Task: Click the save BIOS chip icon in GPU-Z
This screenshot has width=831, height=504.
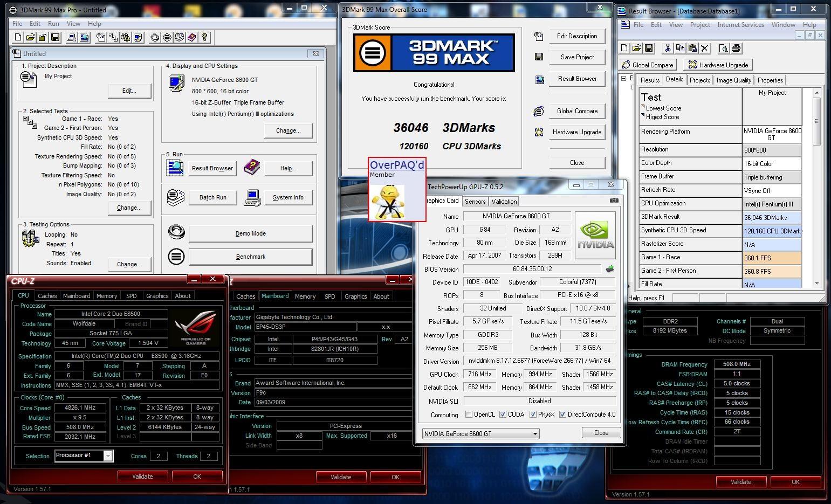Action: coord(610,268)
